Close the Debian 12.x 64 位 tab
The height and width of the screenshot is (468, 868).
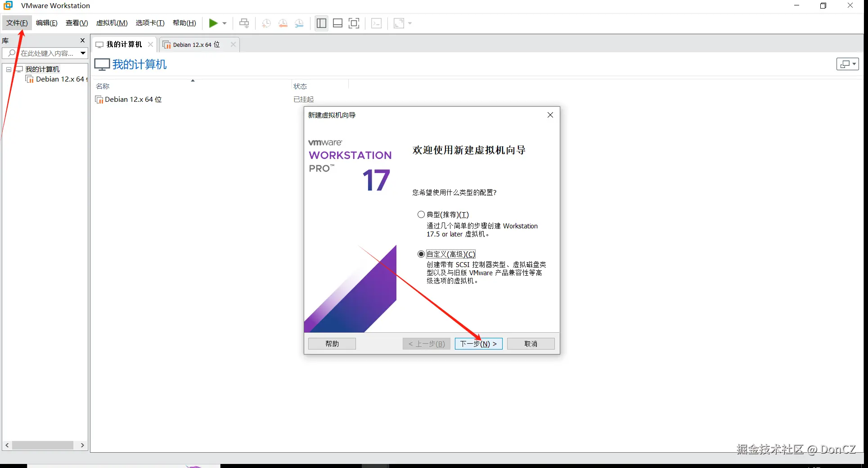point(233,44)
